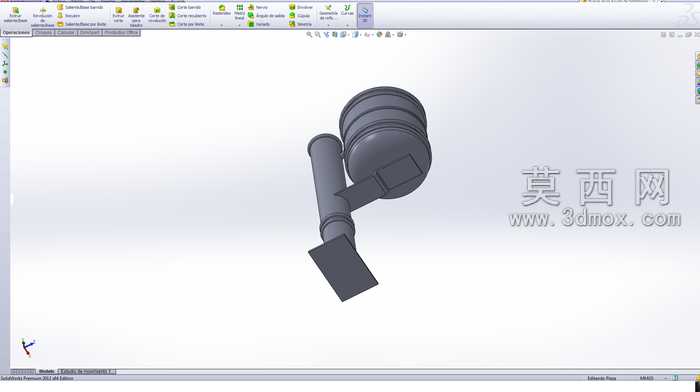Select Revolución de saliente/base tool
This screenshot has height=392, width=700.
42,17
